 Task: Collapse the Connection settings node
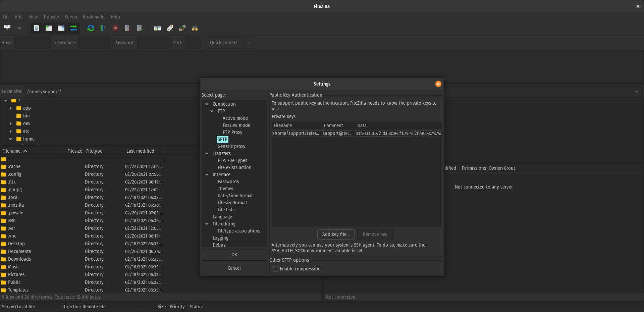click(x=207, y=104)
